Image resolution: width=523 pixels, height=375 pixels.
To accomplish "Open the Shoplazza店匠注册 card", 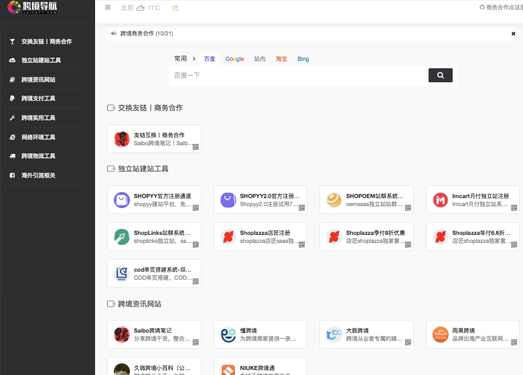I will pyautogui.click(x=260, y=237).
